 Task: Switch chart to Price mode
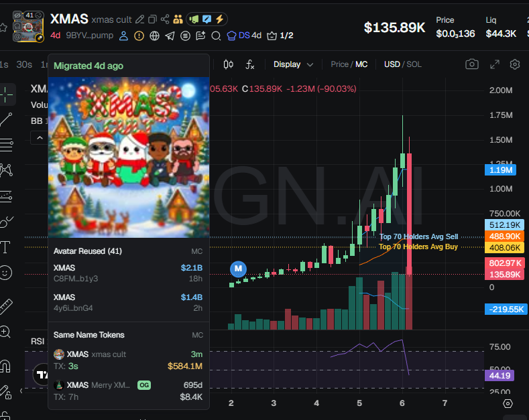(x=339, y=64)
